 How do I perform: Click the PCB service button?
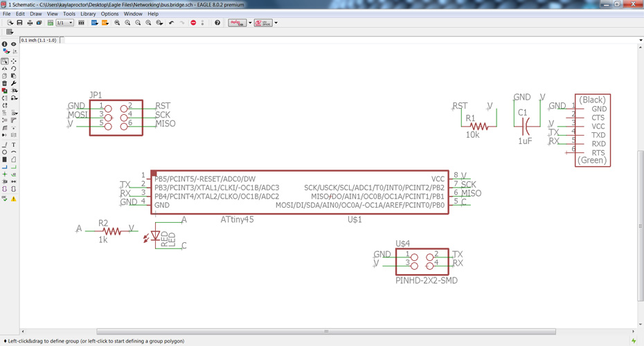click(x=263, y=23)
